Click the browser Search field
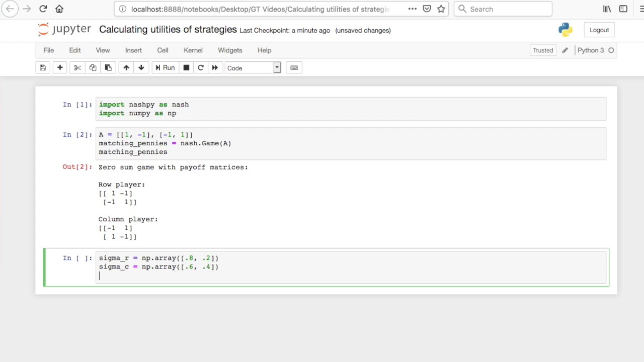This screenshot has height=362, width=644. pyautogui.click(x=503, y=9)
